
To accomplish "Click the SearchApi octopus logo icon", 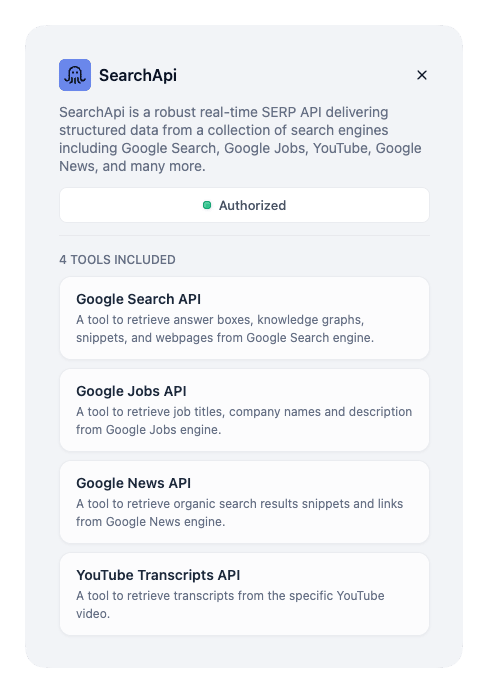I will click(75, 75).
